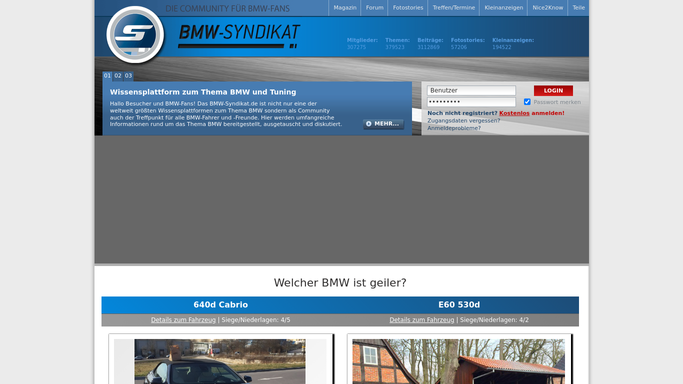Screen dimensions: 683x384
Task: Click the Beiträge count statistic
Action: [x=430, y=44]
